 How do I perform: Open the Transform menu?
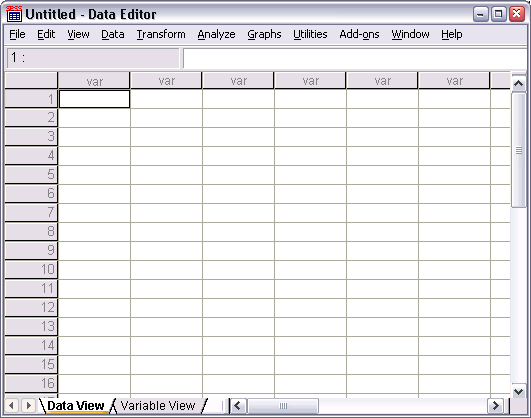tap(161, 34)
